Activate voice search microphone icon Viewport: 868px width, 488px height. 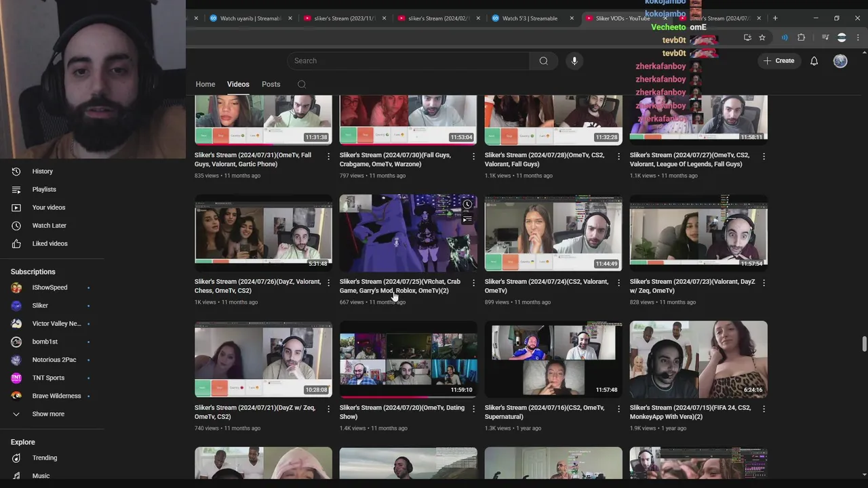coord(574,61)
